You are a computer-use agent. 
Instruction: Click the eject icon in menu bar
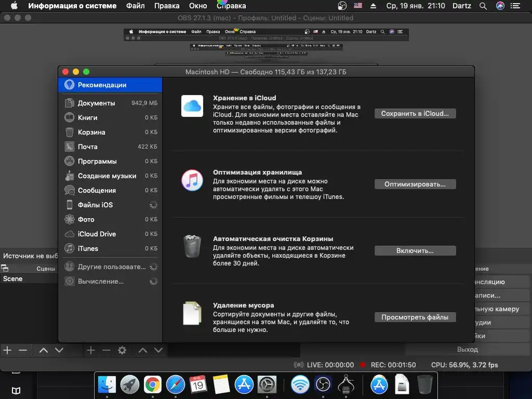tap(373, 6)
